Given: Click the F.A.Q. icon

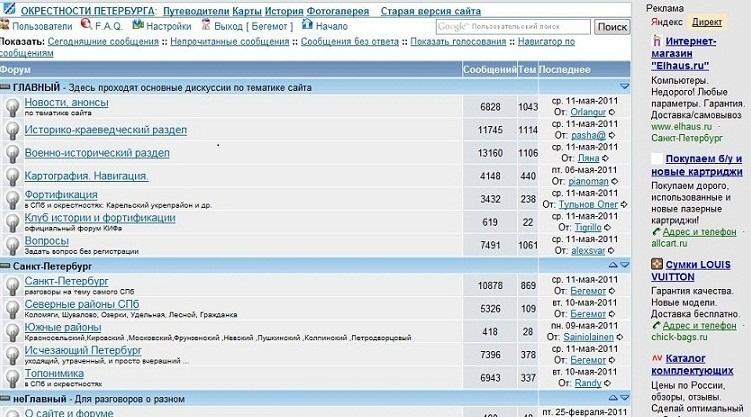Looking at the screenshot, I should pyautogui.click(x=84, y=27).
